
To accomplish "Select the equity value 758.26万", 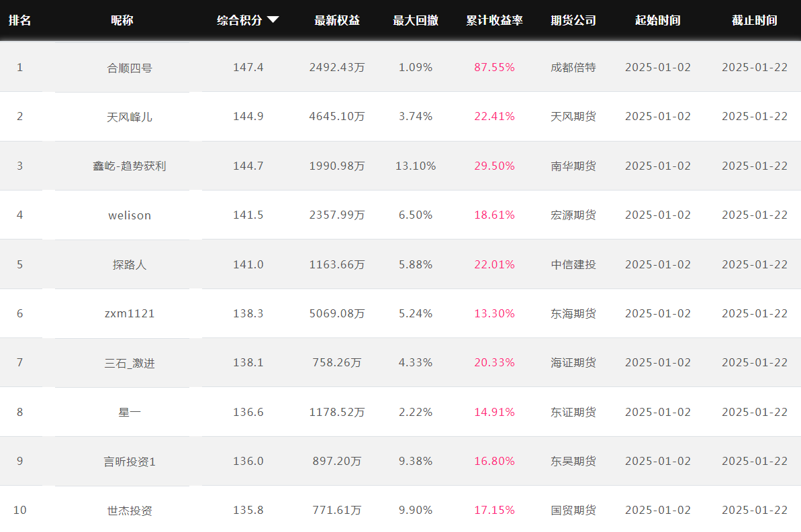I will click(337, 362).
